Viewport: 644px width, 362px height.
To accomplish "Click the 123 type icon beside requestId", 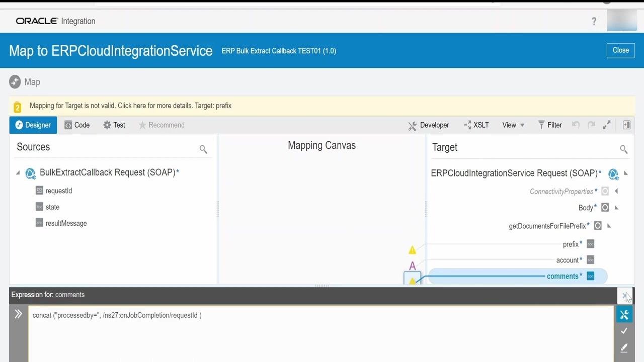I will [x=39, y=190].
